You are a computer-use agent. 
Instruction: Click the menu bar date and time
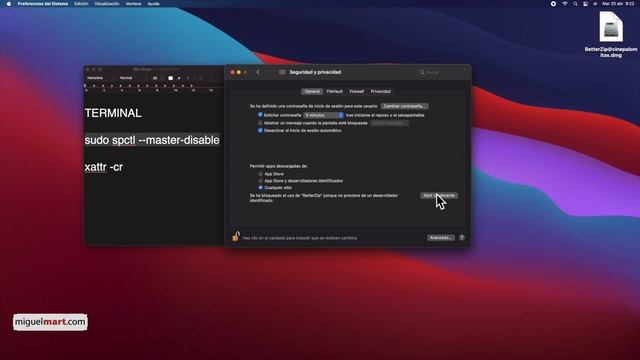(x=618, y=4)
